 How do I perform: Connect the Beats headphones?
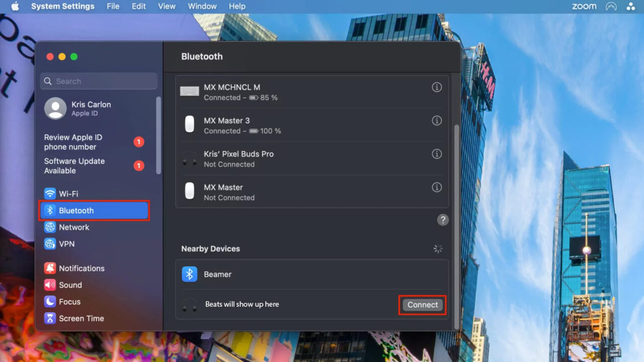coord(422,305)
